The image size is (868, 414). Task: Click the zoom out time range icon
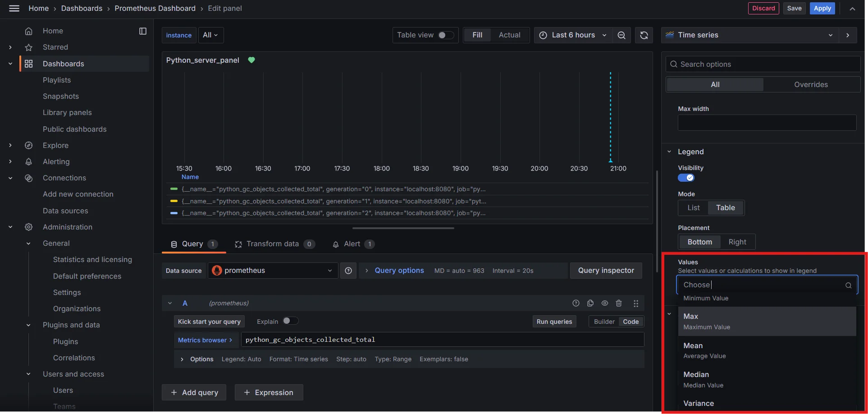(621, 35)
